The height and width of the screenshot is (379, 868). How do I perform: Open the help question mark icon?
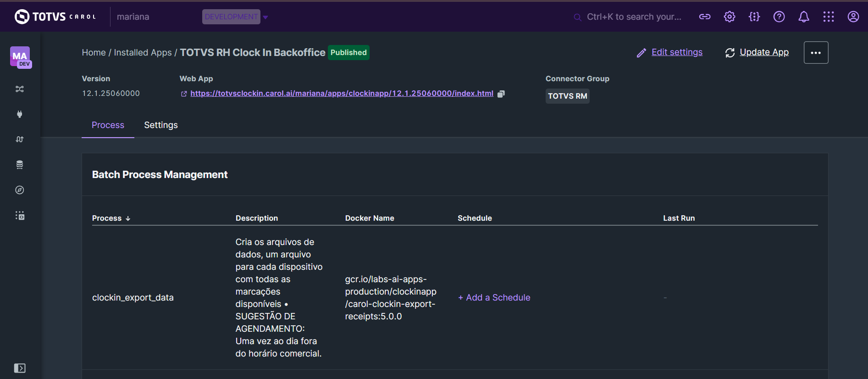point(779,17)
